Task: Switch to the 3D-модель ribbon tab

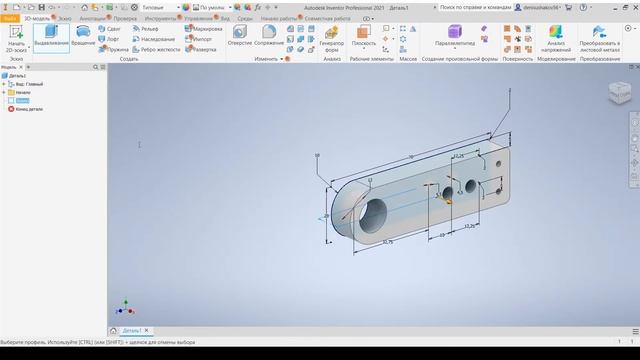Action: click(37, 18)
